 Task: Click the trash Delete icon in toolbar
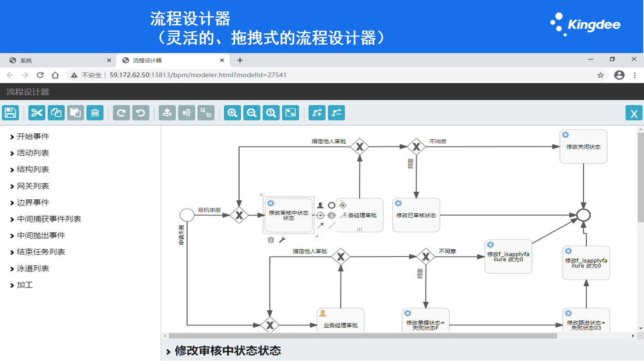95,113
